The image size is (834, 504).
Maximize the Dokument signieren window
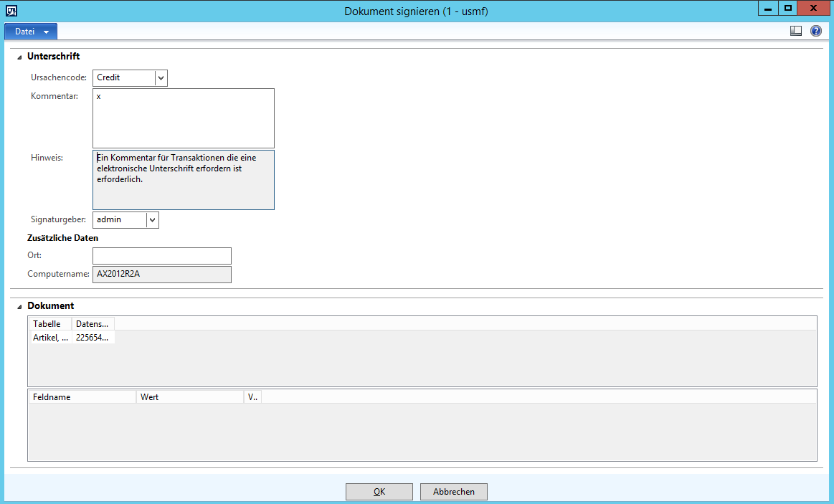click(788, 9)
